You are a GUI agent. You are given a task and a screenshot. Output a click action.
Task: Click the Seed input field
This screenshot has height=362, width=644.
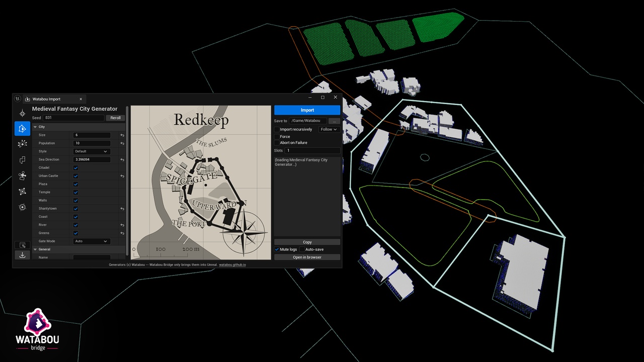[x=73, y=118]
